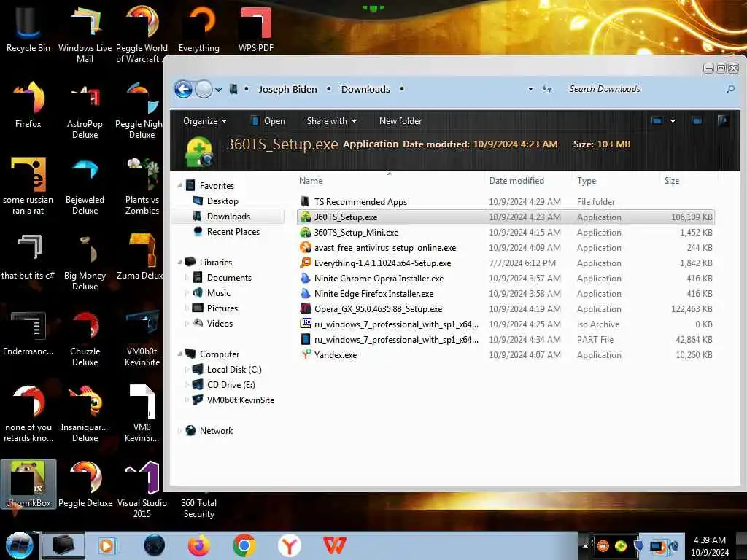Viewport: 747px width, 560px height.
Task: Open the Organize menu
Action: [205, 121]
